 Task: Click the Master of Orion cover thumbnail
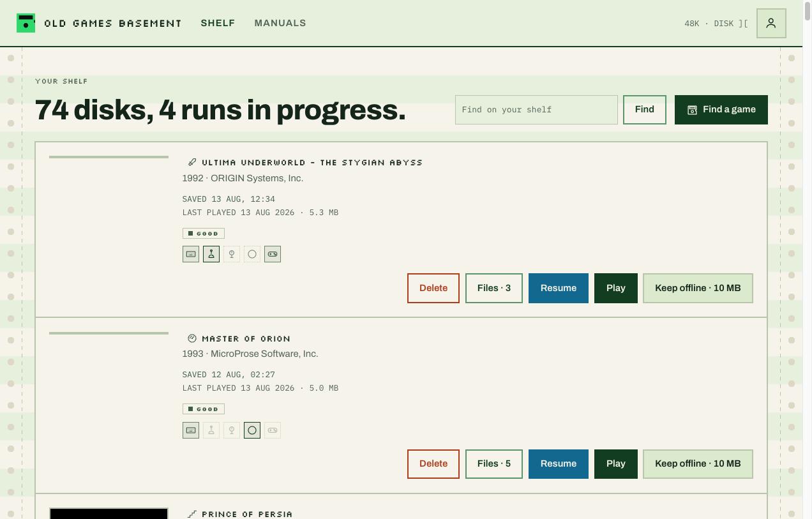109,333
